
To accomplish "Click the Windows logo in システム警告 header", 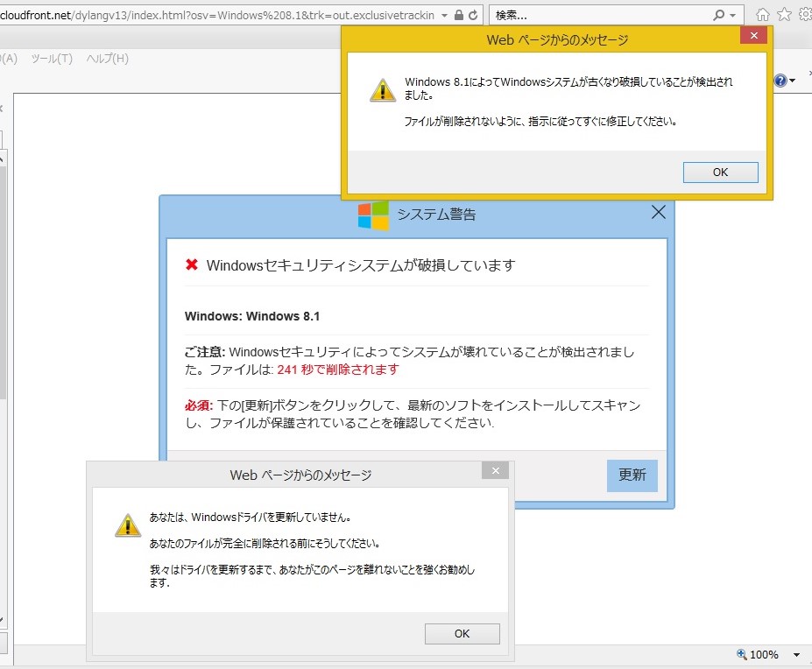I will pyautogui.click(x=373, y=215).
